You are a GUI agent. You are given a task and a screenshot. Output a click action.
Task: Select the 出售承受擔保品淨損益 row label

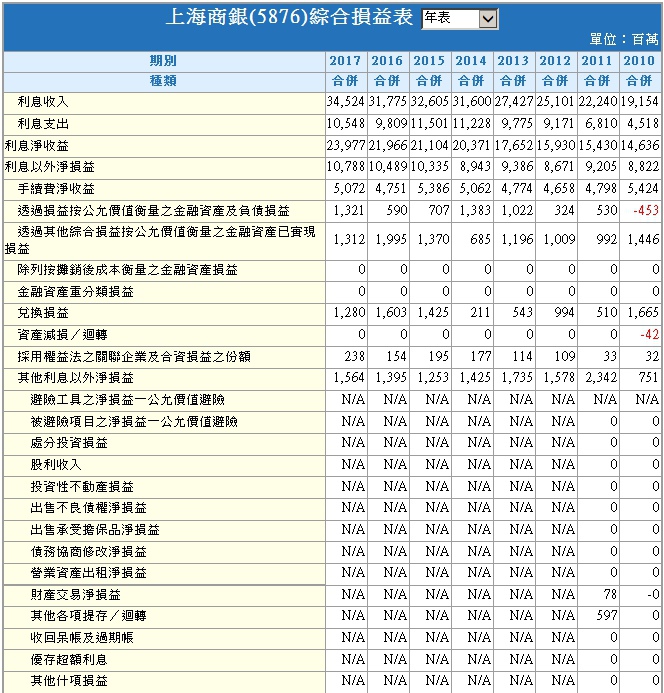click(x=95, y=529)
